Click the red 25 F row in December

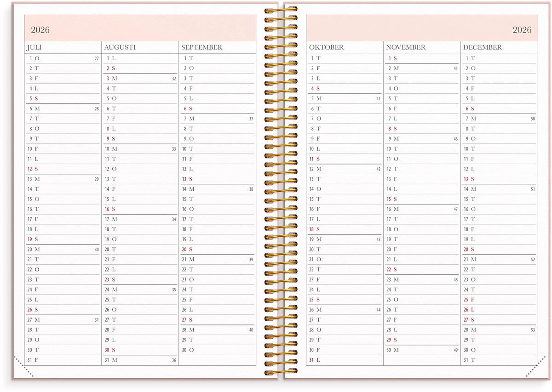(469, 300)
